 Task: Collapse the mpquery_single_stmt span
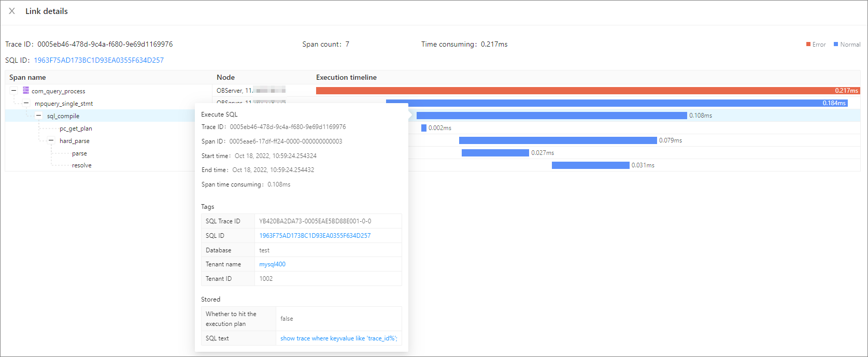click(26, 103)
